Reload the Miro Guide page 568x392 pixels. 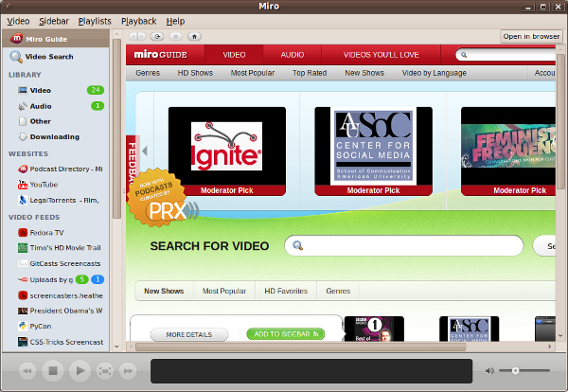(x=157, y=36)
